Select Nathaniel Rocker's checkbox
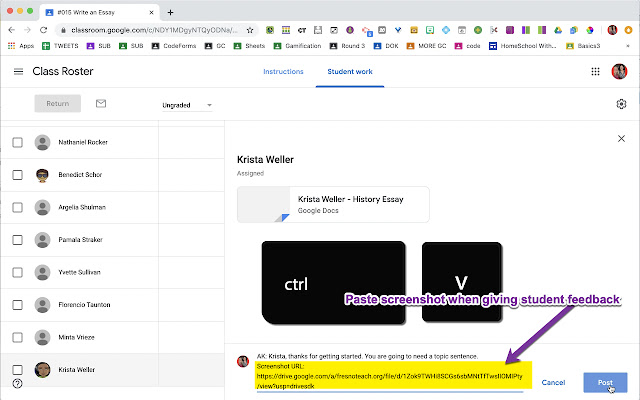This screenshot has height=400, width=640. [x=18, y=142]
